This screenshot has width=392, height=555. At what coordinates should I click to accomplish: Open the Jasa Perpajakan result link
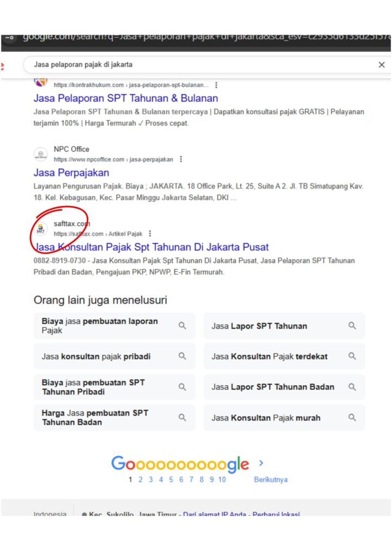tap(71, 173)
